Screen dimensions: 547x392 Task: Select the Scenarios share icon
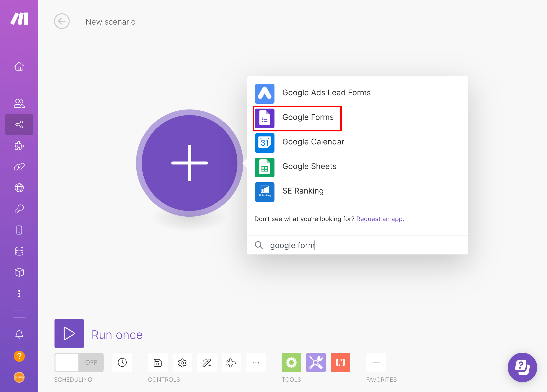click(x=19, y=125)
